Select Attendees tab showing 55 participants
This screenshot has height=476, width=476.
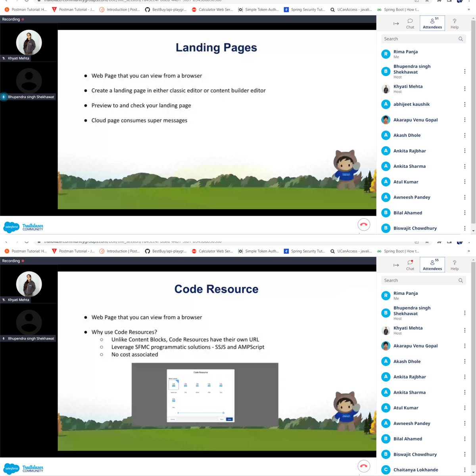click(x=432, y=265)
